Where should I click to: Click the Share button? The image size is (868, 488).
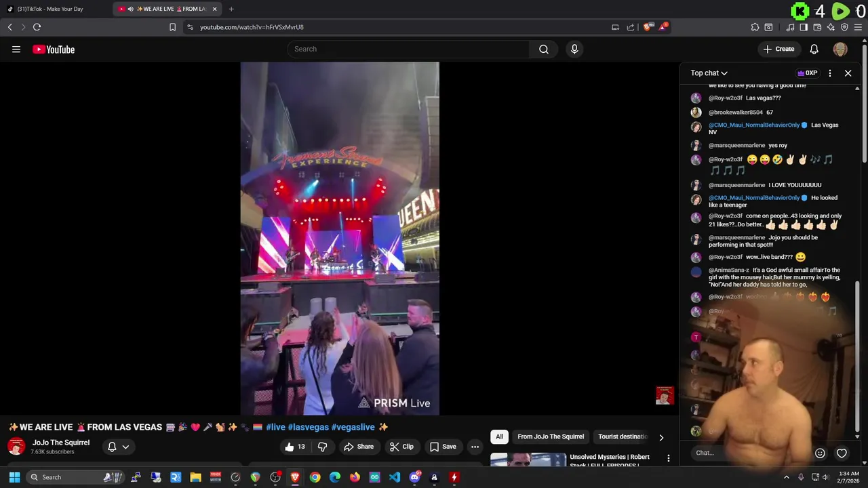point(359,447)
